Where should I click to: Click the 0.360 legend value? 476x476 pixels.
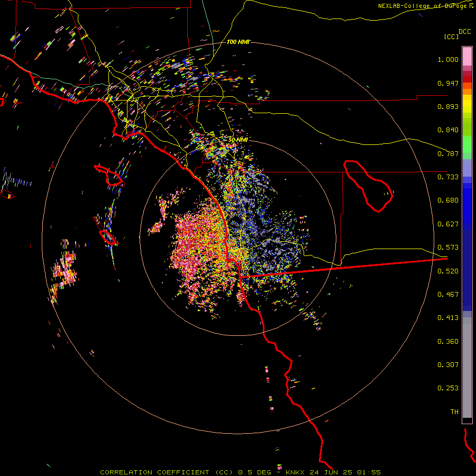tap(448, 342)
